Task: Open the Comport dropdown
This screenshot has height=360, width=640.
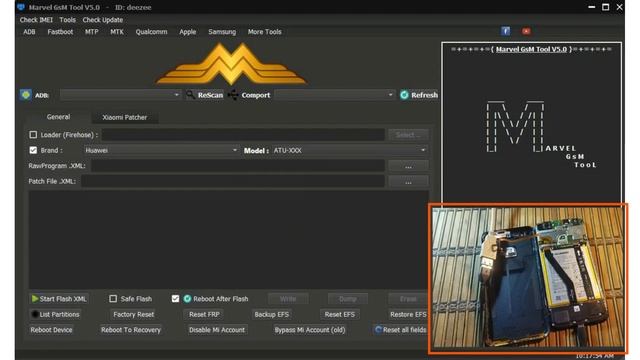Action: click(x=334, y=95)
